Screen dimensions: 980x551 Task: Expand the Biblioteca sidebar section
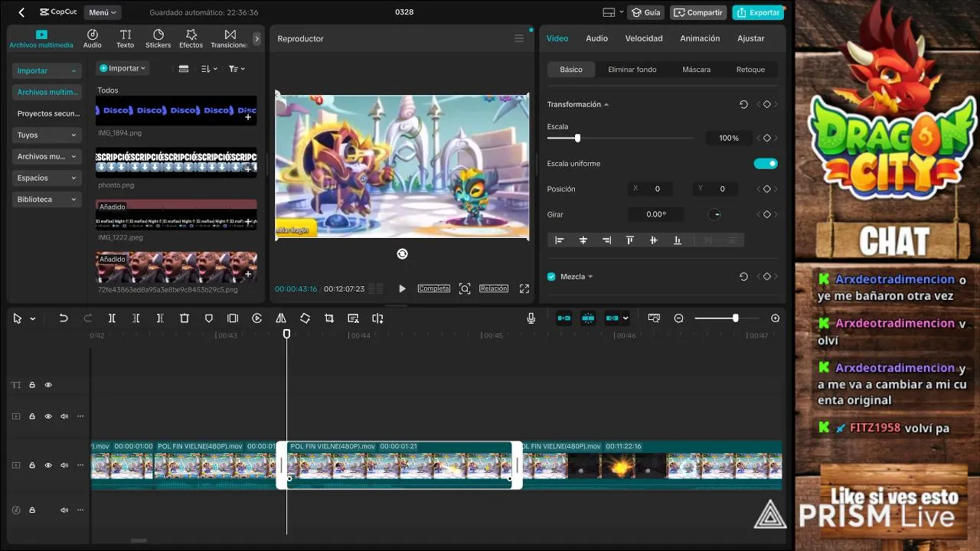[x=47, y=199]
